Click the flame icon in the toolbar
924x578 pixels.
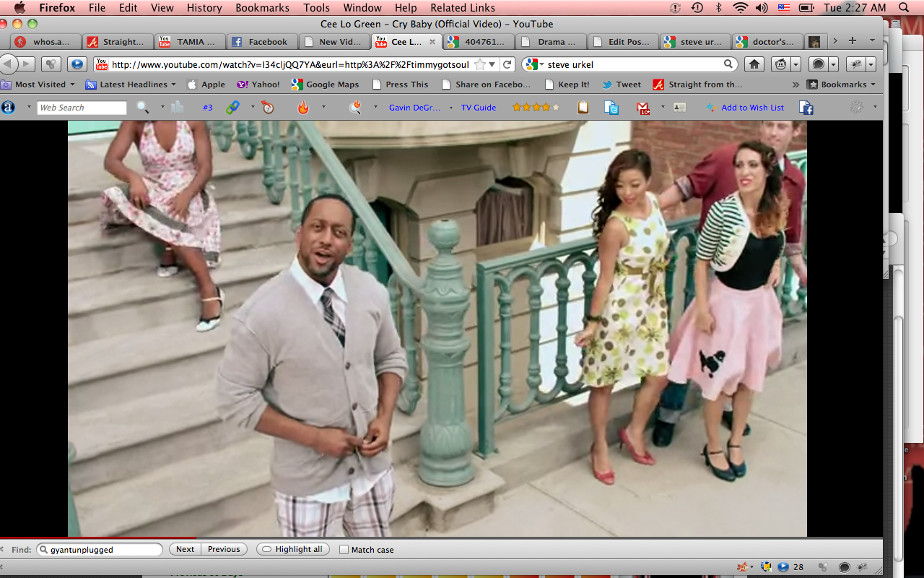point(303,108)
